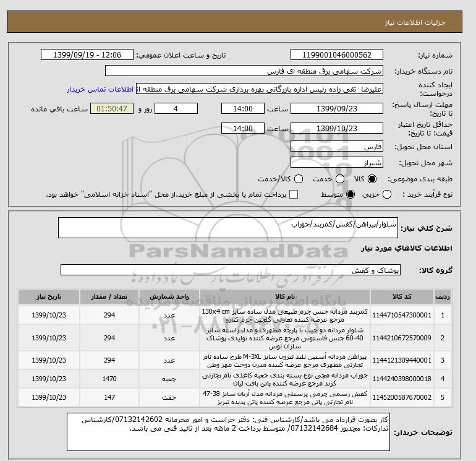Click product code 1144210672570009

click(402, 338)
